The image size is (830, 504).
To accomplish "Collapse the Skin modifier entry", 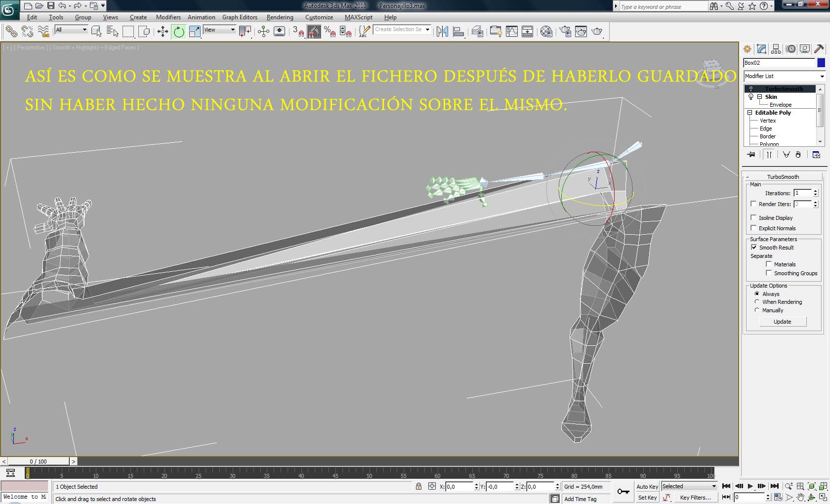I will (760, 97).
